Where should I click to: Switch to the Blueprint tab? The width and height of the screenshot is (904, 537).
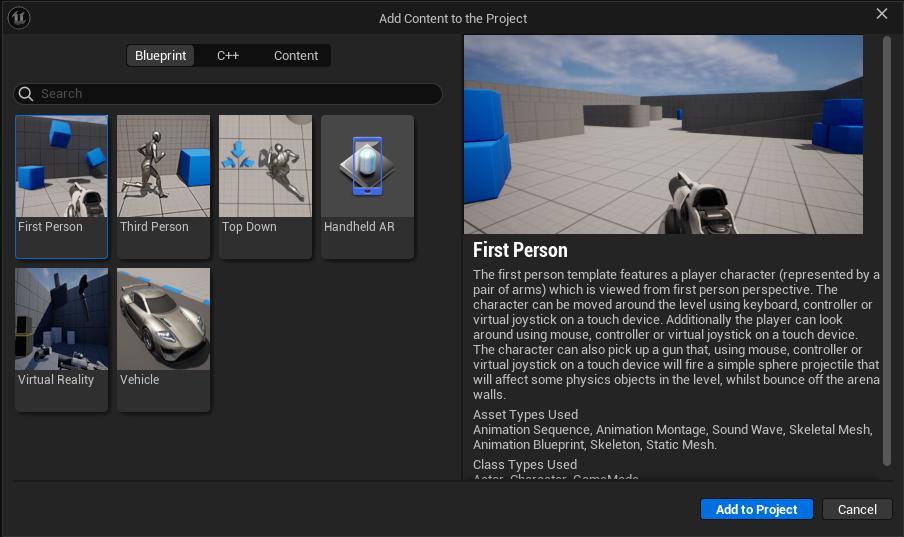click(x=160, y=55)
